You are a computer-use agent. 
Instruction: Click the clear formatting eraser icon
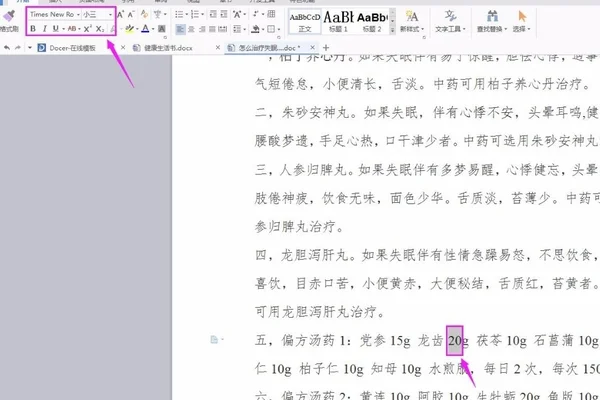[x=144, y=15]
